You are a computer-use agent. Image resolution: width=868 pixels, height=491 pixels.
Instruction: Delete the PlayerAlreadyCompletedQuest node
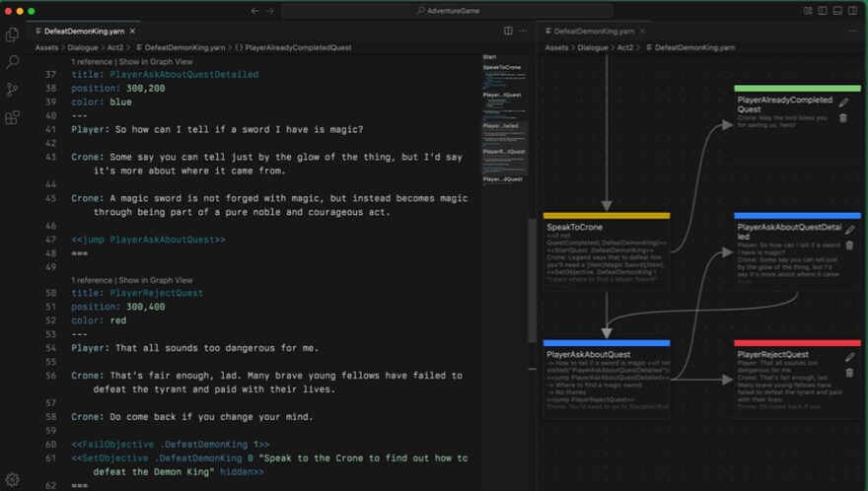(x=843, y=118)
